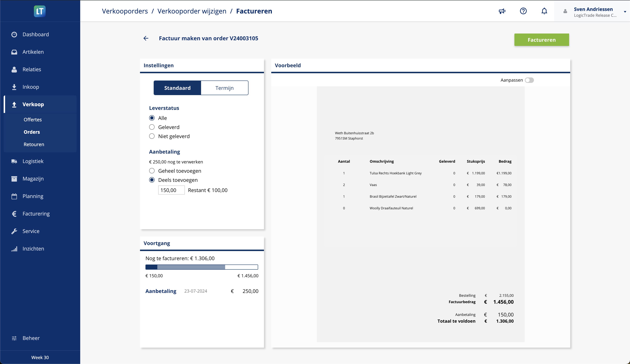Collapse the Verkoop sidebar section

[x=33, y=104]
